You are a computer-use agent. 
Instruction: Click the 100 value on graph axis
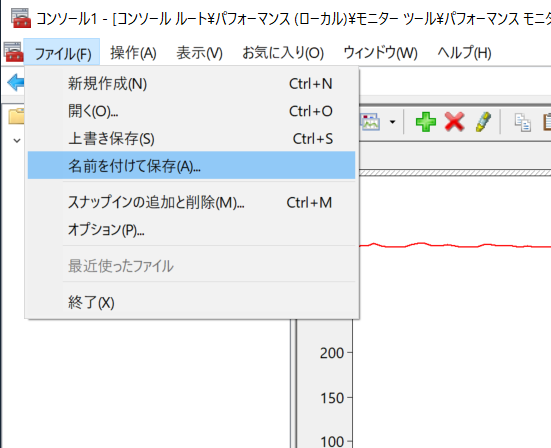pyautogui.click(x=331, y=441)
